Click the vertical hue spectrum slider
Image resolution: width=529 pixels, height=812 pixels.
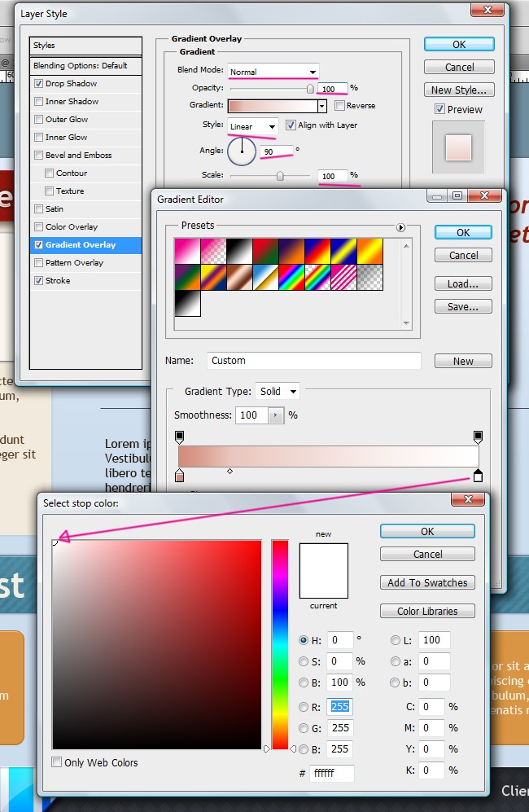click(280, 643)
